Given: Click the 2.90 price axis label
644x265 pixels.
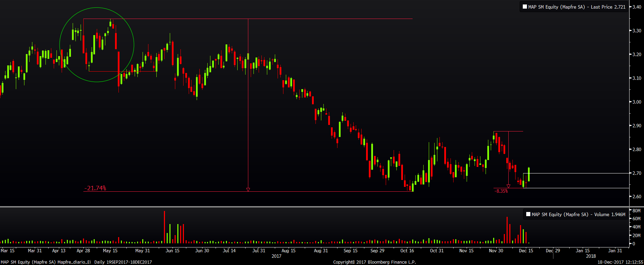Looking at the screenshot, I should [x=637, y=126].
